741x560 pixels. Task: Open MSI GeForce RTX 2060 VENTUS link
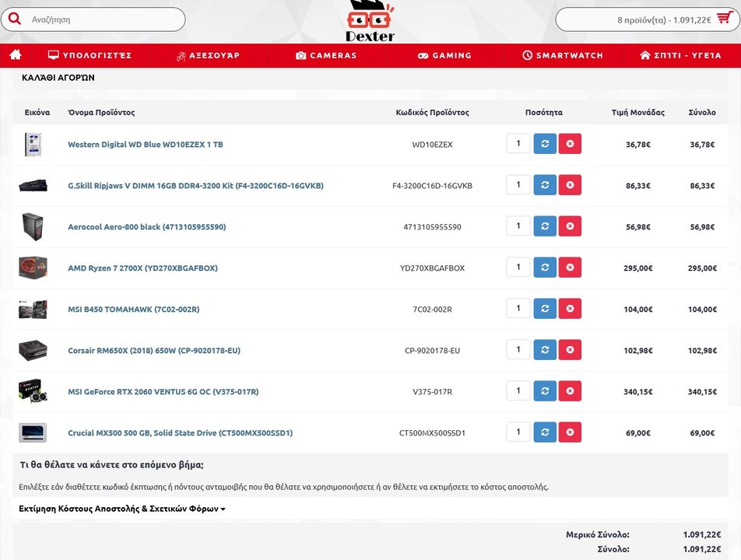(163, 391)
